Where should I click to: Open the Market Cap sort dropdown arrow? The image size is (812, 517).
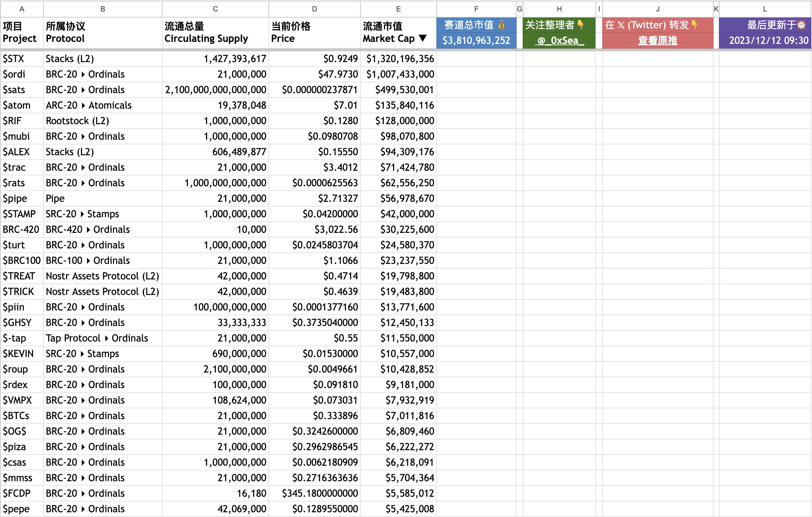click(x=423, y=38)
